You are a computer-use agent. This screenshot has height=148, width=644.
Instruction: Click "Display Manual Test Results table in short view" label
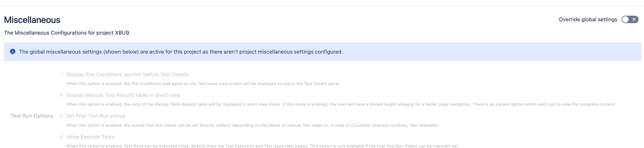pos(123,95)
